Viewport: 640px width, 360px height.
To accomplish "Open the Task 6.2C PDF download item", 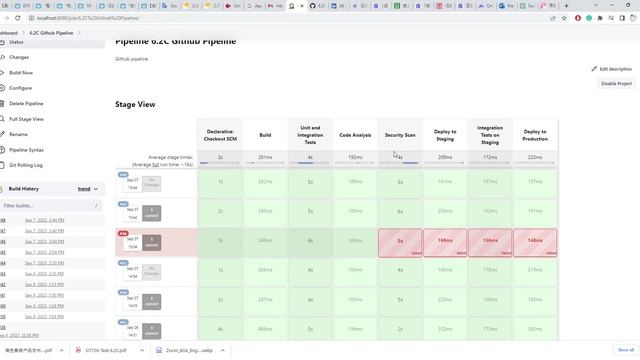I will coord(105,350).
